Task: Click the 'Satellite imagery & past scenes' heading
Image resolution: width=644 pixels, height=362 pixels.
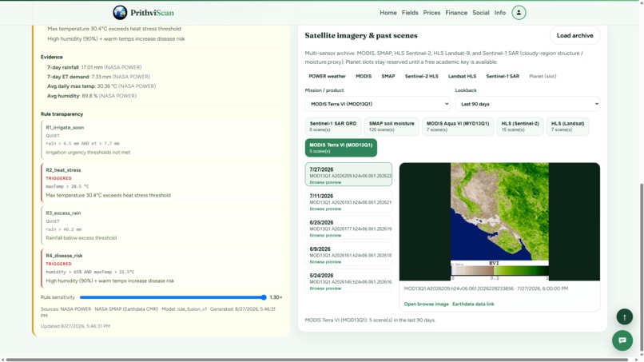Action: [x=361, y=36]
